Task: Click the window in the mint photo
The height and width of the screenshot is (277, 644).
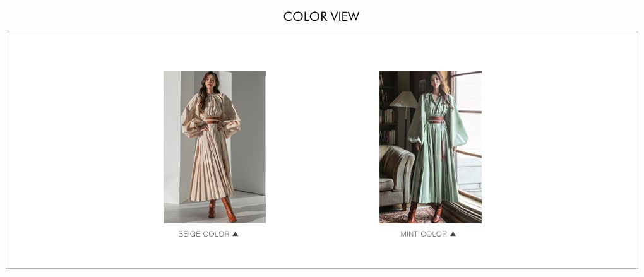Action: (x=467, y=136)
